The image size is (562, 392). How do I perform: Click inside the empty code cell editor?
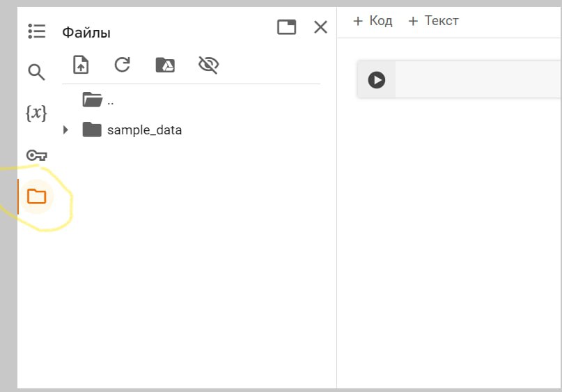click(x=478, y=79)
